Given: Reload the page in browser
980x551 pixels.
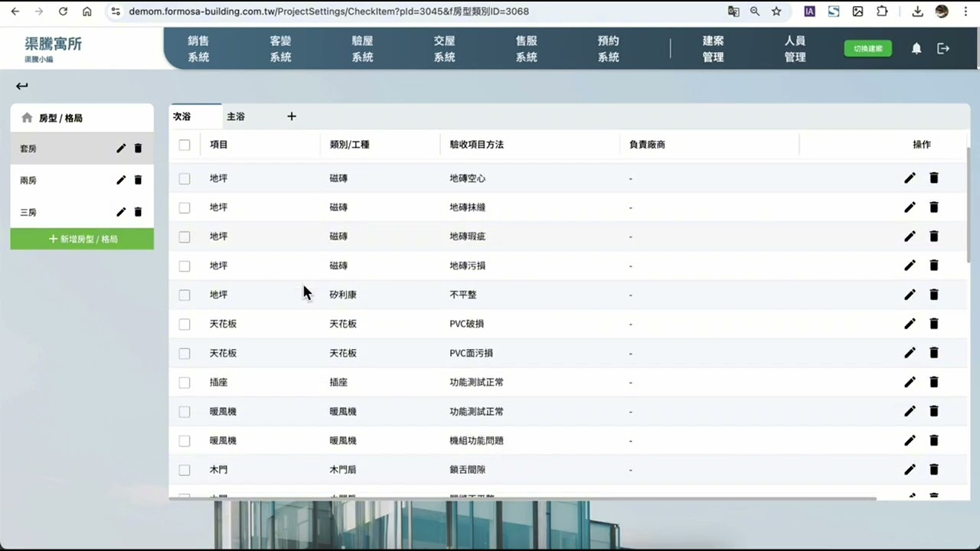Looking at the screenshot, I should point(63,11).
